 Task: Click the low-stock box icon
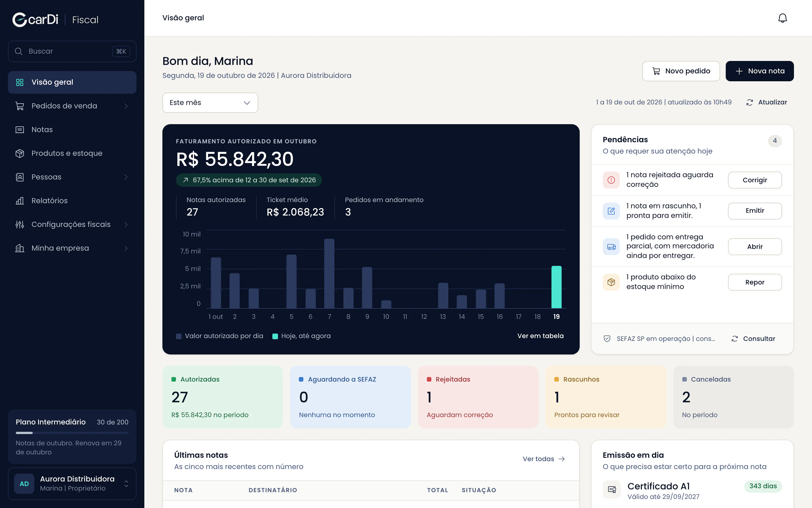click(x=611, y=282)
